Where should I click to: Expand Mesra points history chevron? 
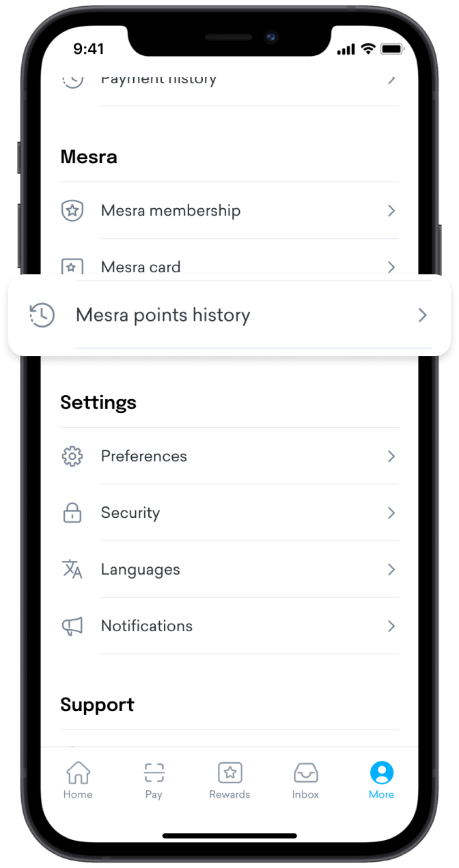pyautogui.click(x=423, y=315)
